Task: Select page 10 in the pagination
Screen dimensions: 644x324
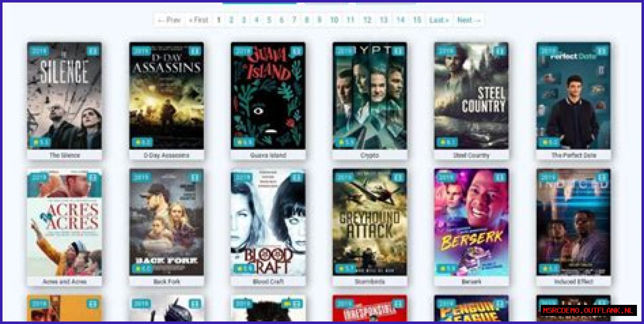Action: (x=334, y=20)
